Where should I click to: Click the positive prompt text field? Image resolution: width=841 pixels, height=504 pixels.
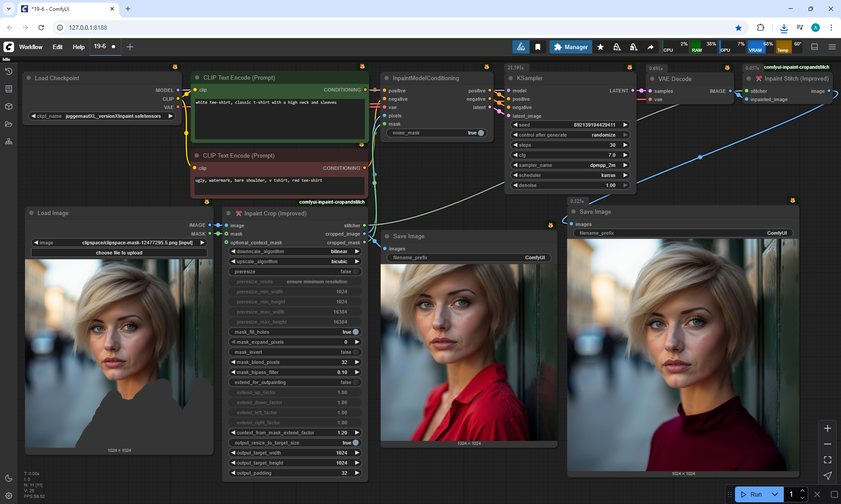click(x=279, y=119)
